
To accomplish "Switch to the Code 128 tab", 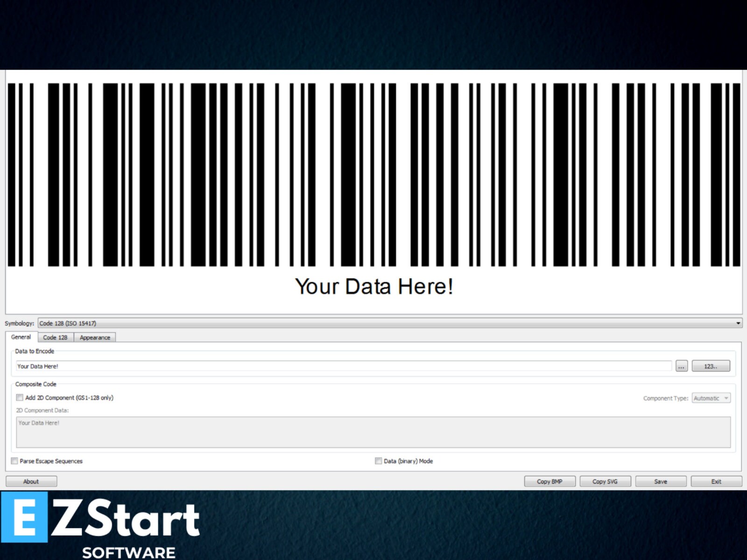I will point(55,337).
